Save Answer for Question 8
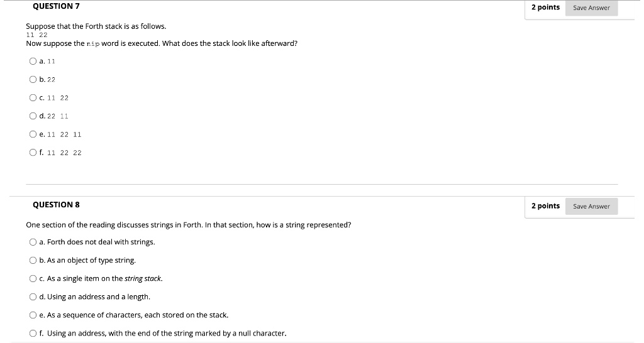Screen dimensions: 644x343 [591, 207]
